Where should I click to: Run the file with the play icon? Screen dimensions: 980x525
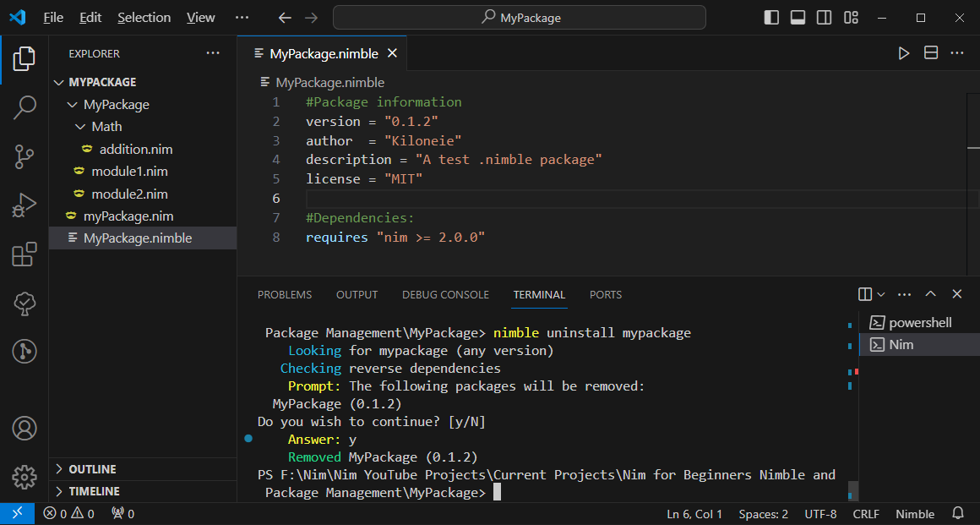tap(904, 53)
